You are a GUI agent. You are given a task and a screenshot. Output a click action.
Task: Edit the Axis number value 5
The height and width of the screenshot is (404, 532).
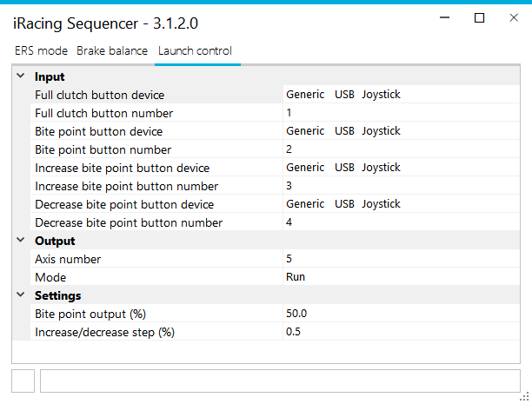401,259
